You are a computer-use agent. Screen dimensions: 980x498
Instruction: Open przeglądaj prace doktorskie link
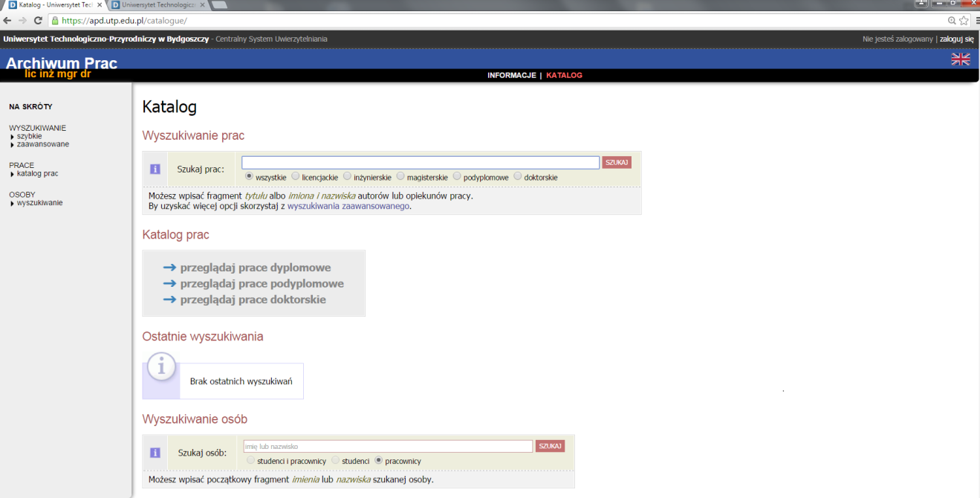pyautogui.click(x=253, y=300)
